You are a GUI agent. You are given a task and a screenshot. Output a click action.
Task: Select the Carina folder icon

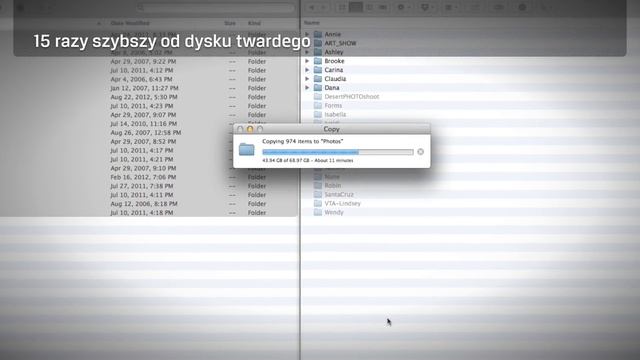pos(318,70)
